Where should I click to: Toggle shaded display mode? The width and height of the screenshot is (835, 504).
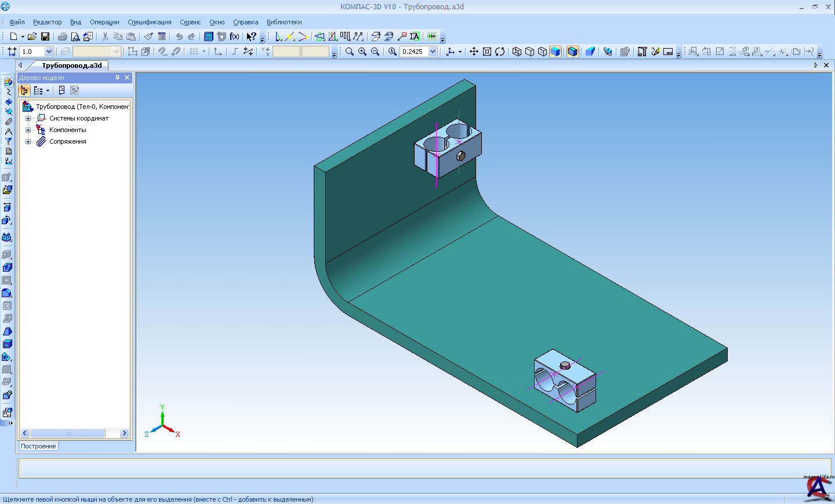pyautogui.click(x=555, y=52)
